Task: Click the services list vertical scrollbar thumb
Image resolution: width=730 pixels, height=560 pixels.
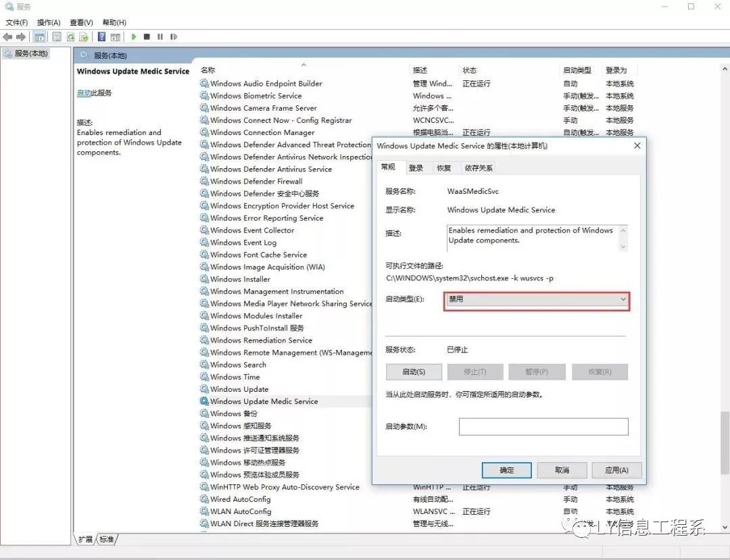Action: click(725, 443)
